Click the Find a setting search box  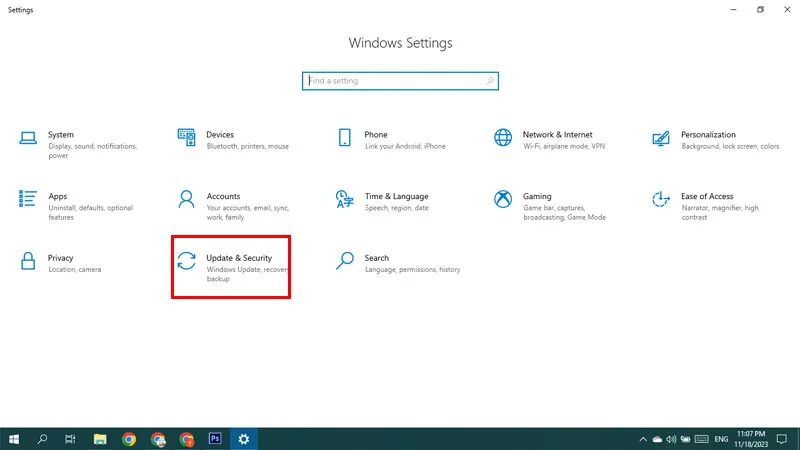point(401,81)
